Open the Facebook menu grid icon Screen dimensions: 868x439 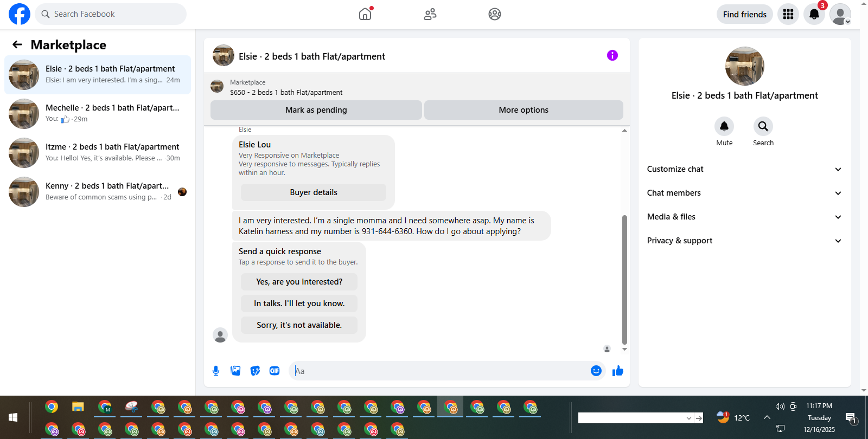point(788,14)
